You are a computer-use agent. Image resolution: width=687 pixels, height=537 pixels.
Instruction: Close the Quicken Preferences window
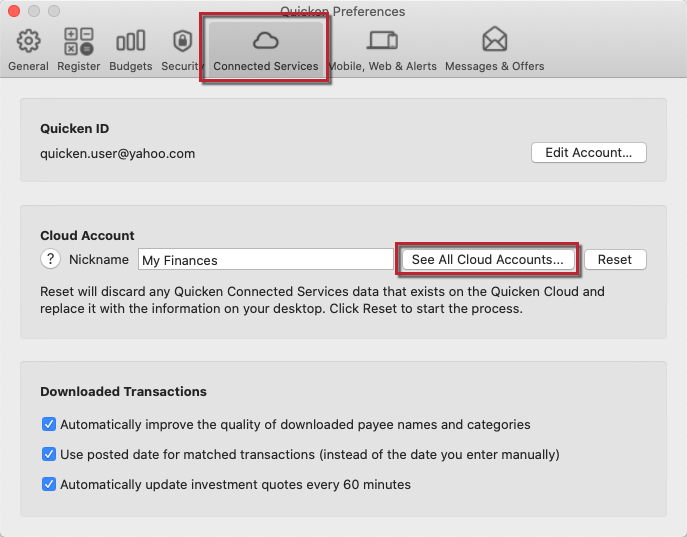(14, 11)
